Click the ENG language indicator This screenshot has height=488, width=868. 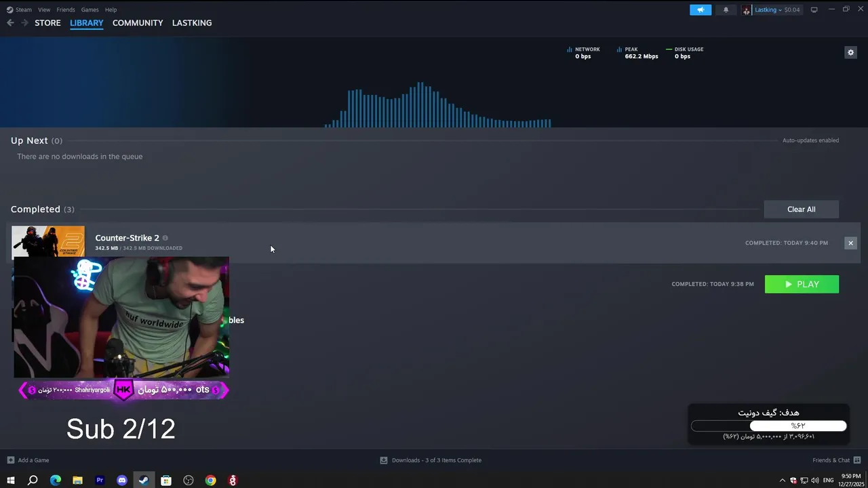click(828, 481)
